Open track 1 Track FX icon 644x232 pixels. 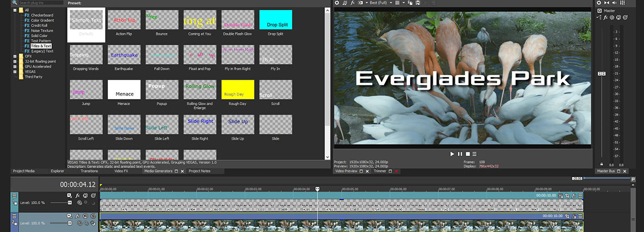pyautogui.click(x=77, y=195)
